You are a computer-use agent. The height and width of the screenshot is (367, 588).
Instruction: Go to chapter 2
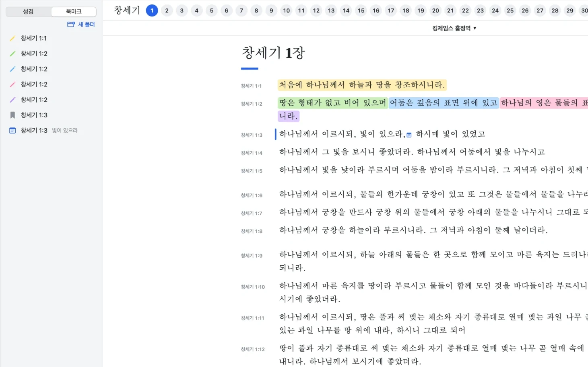[x=167, y=10]
